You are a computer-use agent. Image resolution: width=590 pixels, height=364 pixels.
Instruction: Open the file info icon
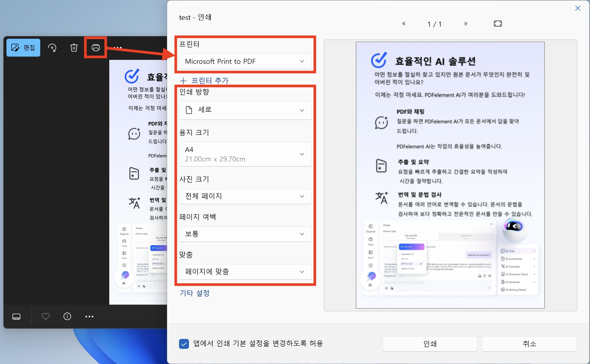pos(67,316)
